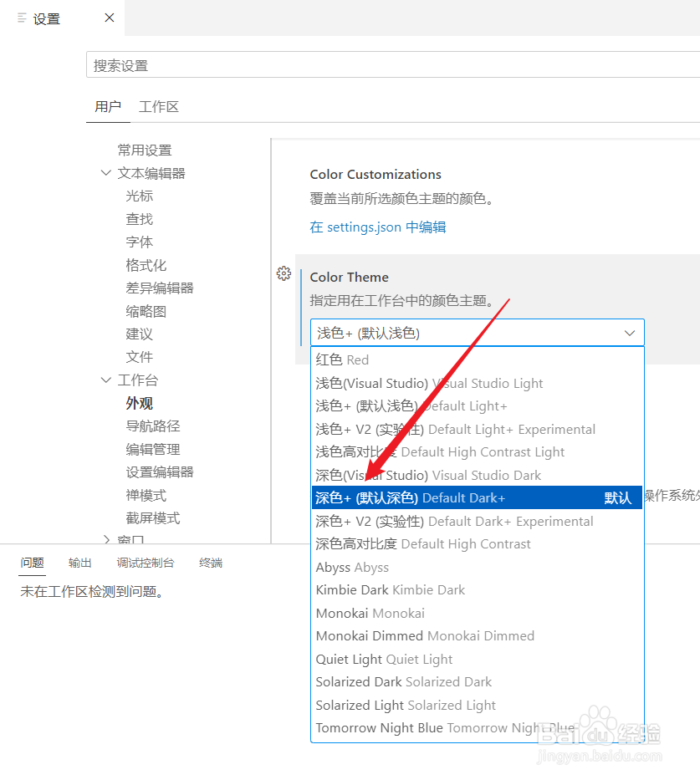Screen dimensions: 700x780
Task: Choose 深色+ Default Dark+ theme
Action: 477,498
